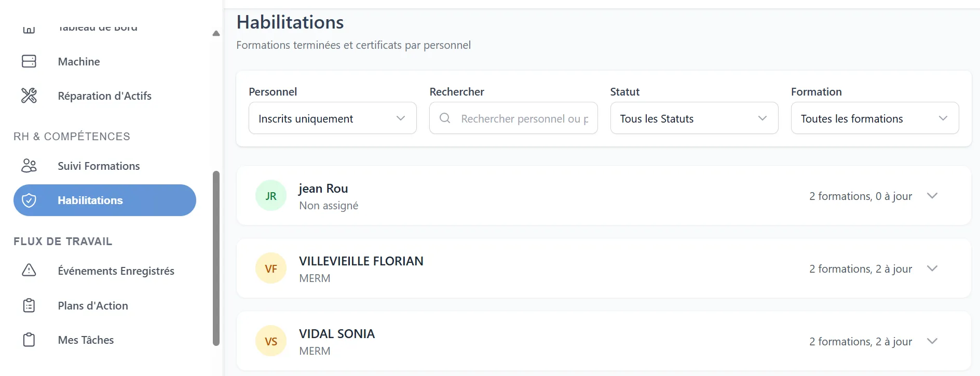Click the Plans d'Action clipboard icon
The height and width of the screenshot is (376, 980).
(x=29, y=305)
